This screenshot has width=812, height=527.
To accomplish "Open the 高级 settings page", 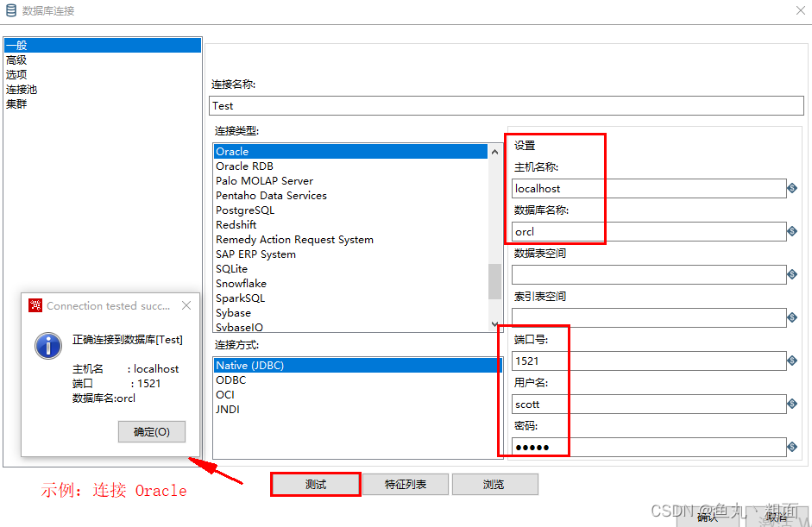I will [103, 60].
